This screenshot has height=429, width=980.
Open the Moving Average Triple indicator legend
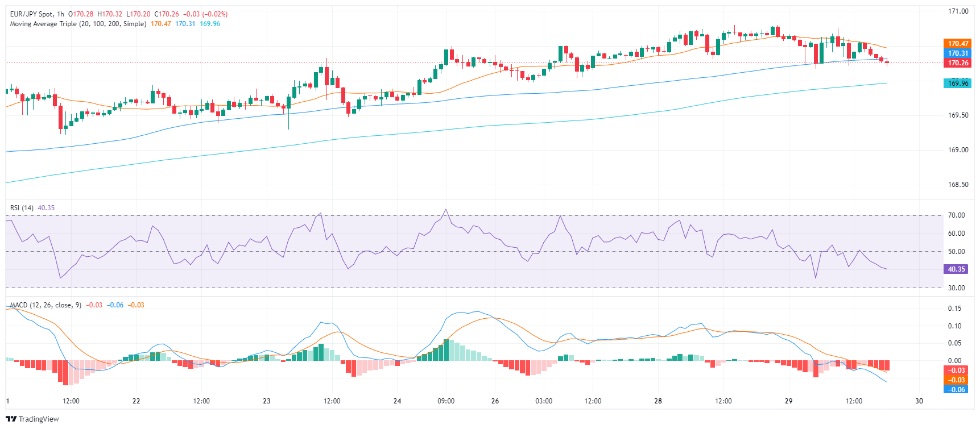[x=78, y=24]
